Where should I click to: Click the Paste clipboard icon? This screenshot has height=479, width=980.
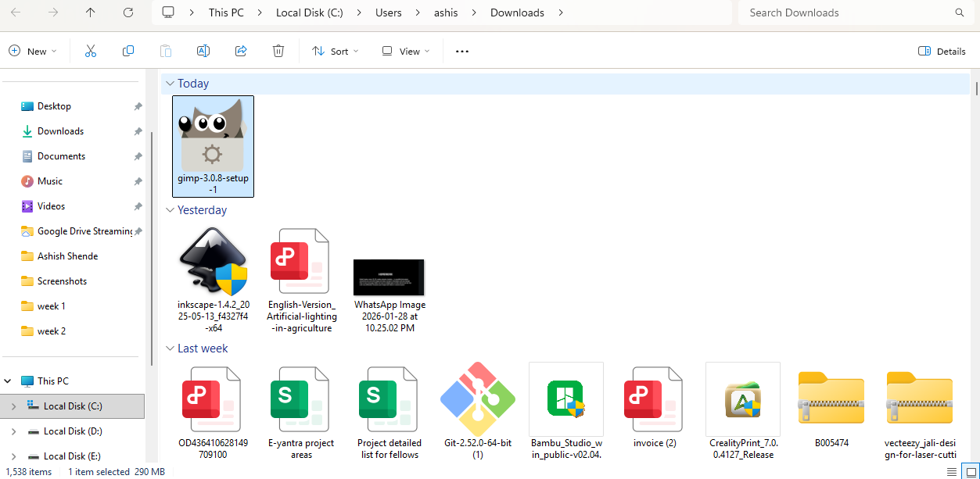(x=166, y=51)
